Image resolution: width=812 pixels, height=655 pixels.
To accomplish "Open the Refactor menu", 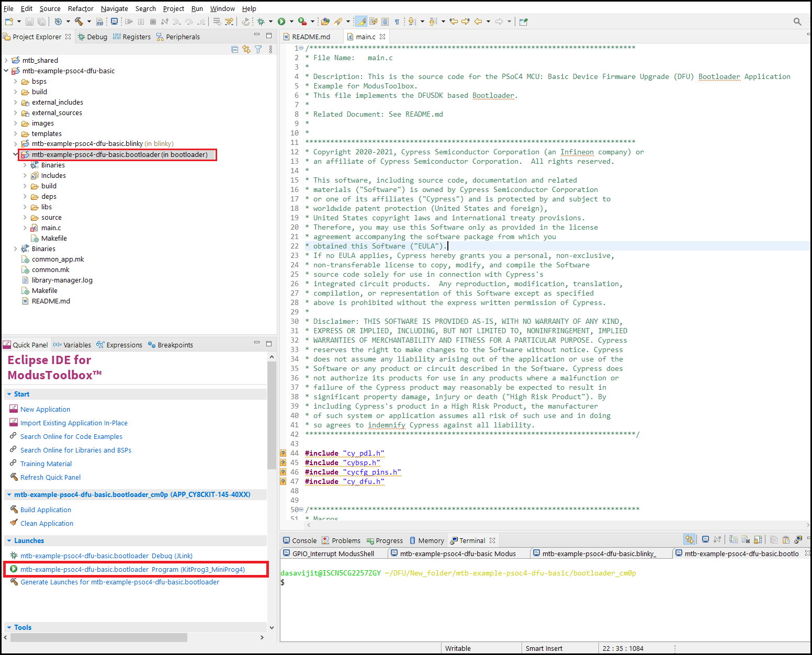I will pyautogui.click(x=81, y=8).
